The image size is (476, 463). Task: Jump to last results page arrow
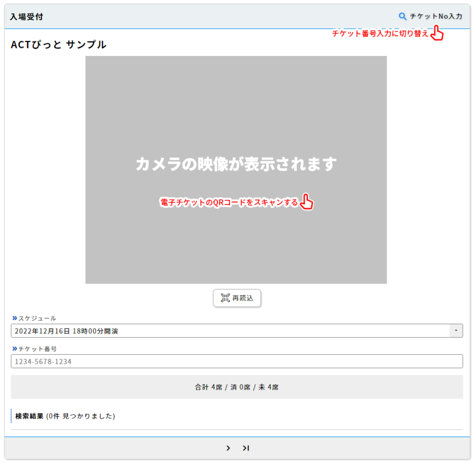click(246, 448)
